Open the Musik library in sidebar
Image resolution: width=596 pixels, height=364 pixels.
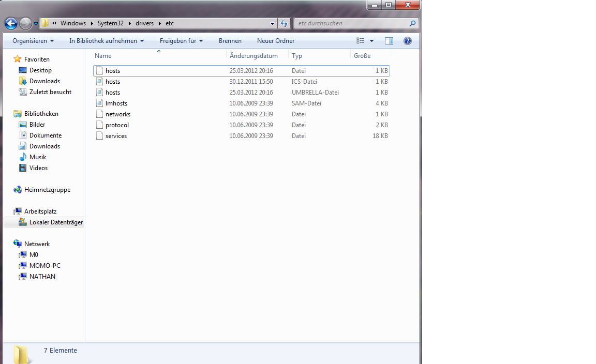37,157
